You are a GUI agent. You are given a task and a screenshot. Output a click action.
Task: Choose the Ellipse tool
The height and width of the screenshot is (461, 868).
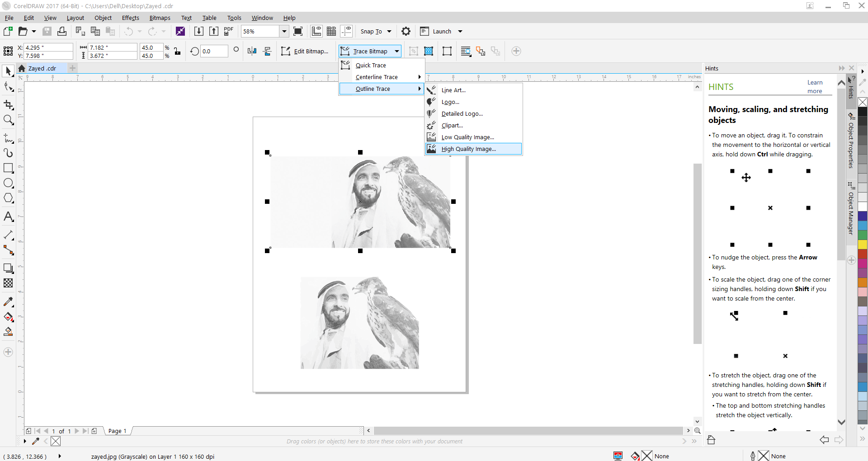tap(8, 183)
